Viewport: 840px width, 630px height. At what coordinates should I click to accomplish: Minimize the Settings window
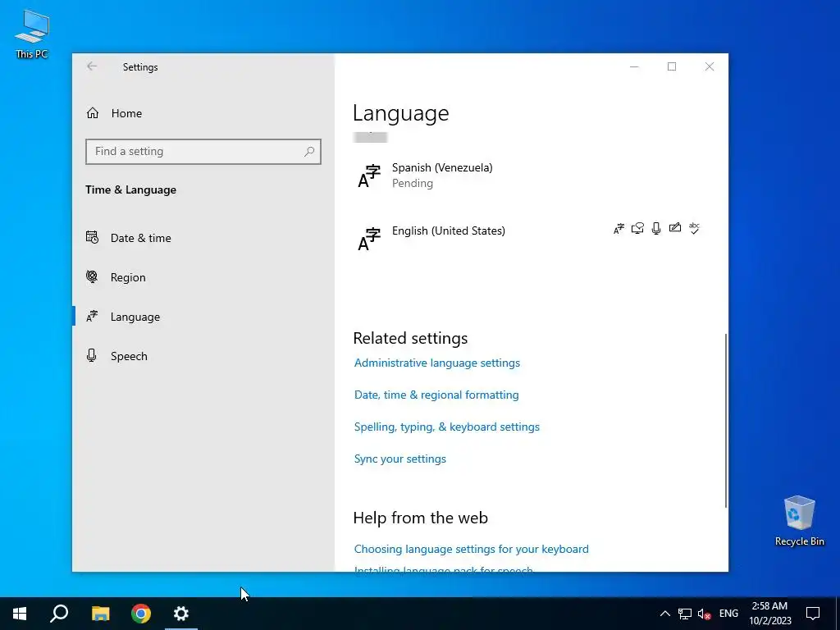click(634, 66)
